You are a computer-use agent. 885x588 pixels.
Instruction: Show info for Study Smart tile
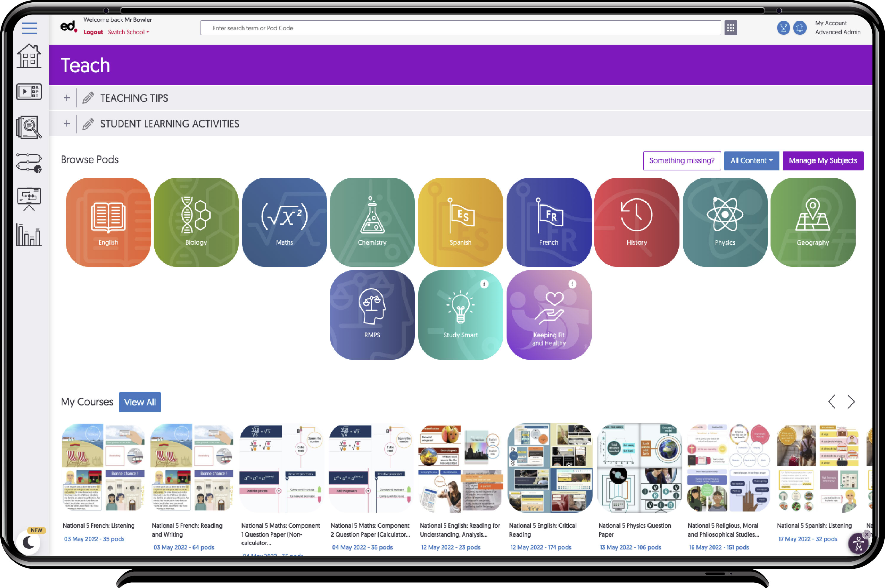click(484, 284)
